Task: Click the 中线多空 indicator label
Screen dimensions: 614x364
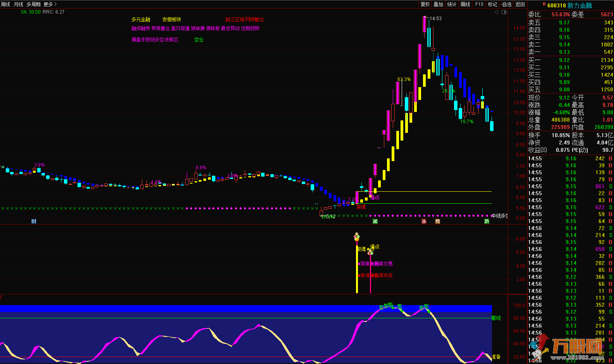Action: (499, 216)
